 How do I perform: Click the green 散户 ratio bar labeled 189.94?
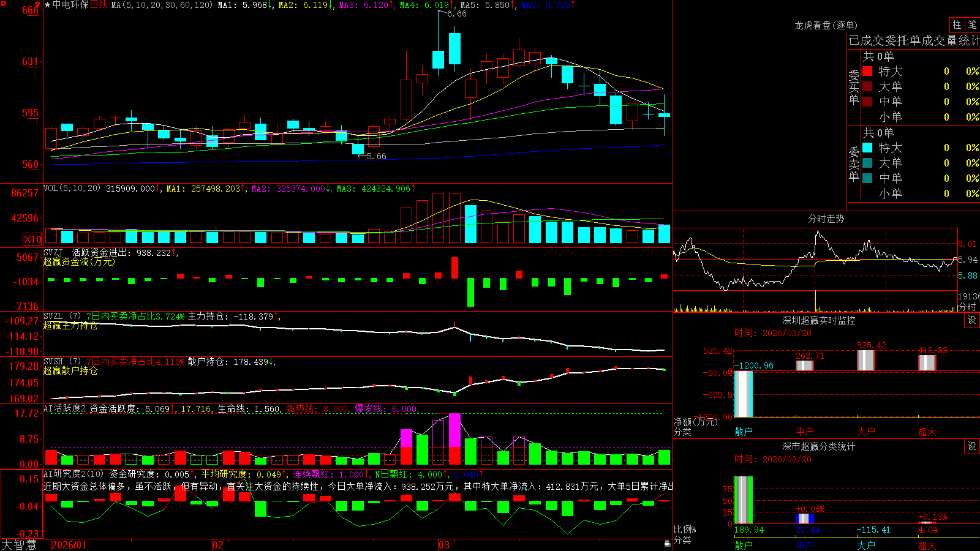pos(744,500)
